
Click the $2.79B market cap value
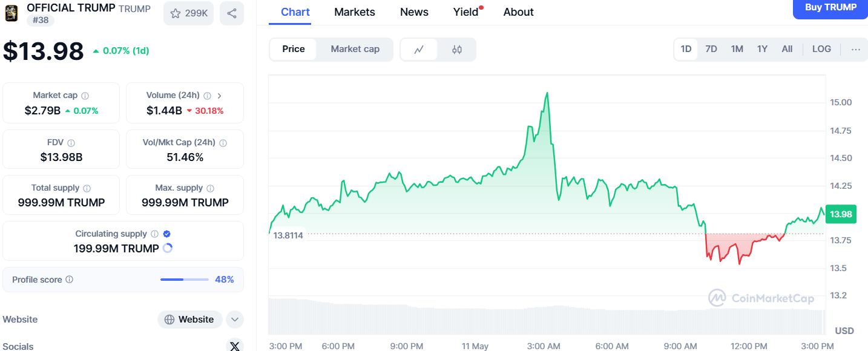42,111
